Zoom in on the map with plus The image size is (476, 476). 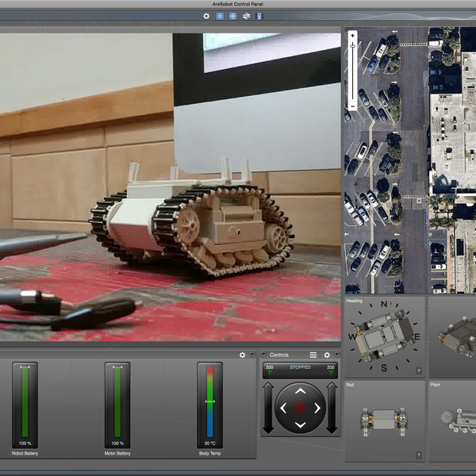(353, 35)
